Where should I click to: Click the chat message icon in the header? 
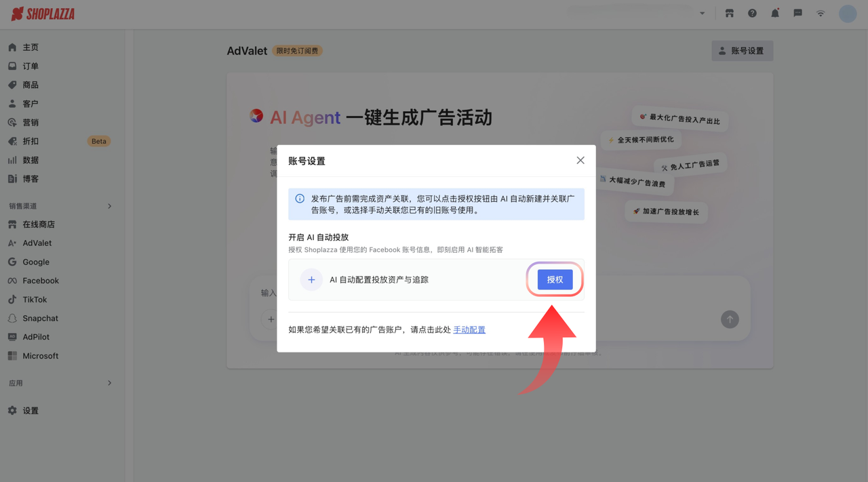pyautogui.click(x=797, y=13)
